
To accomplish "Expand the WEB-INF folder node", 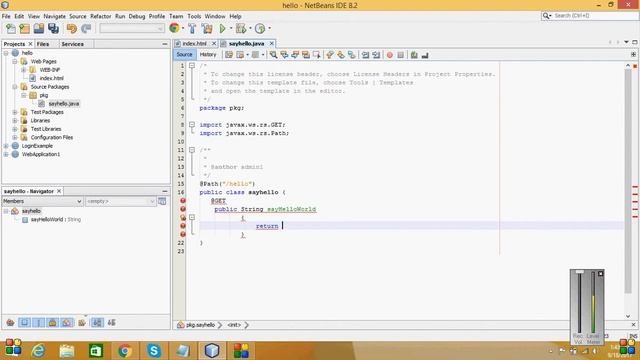I will pyautogui.click(x=24, y=70).
